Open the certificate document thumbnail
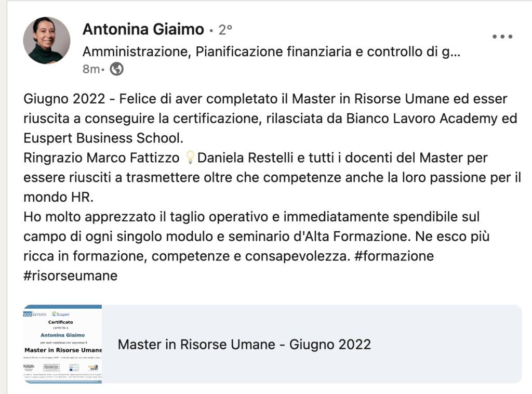 click(x=63, y=344)
